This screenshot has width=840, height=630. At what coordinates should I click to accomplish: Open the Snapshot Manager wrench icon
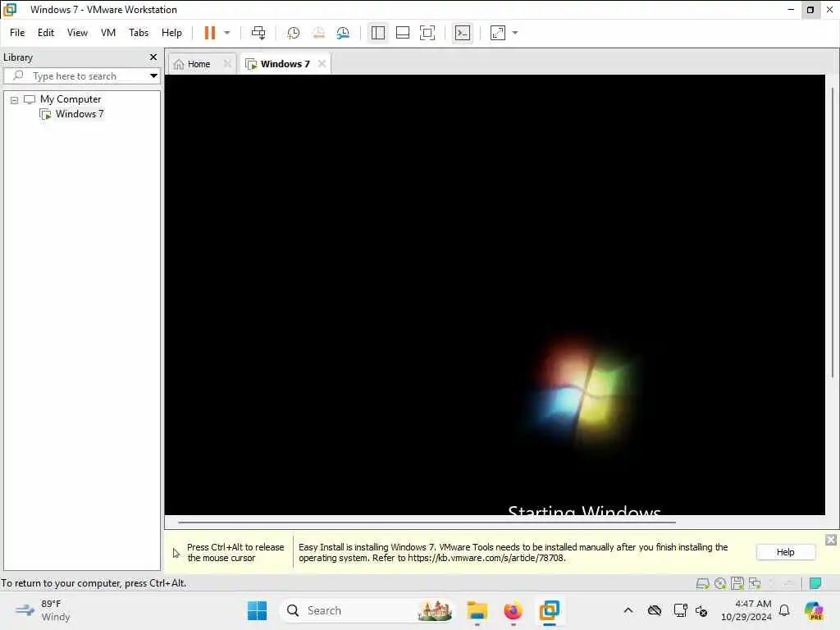[x=343, y=33]
